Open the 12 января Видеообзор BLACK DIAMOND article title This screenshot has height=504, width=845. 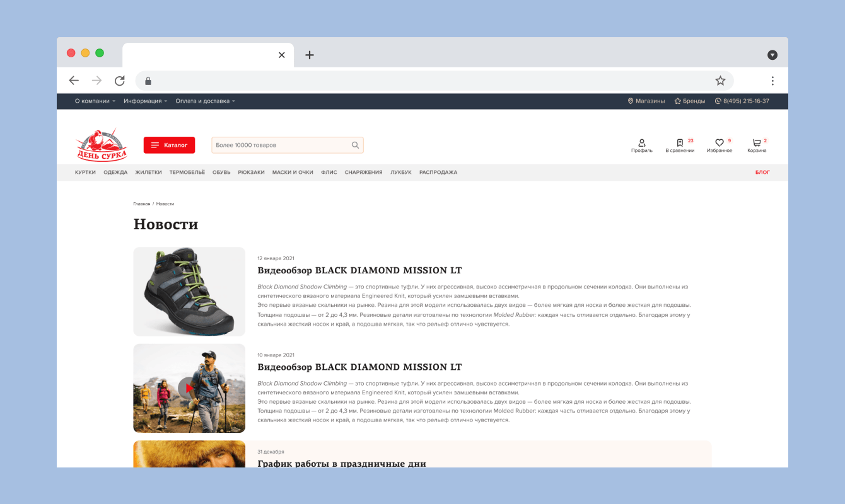point(359,270)
